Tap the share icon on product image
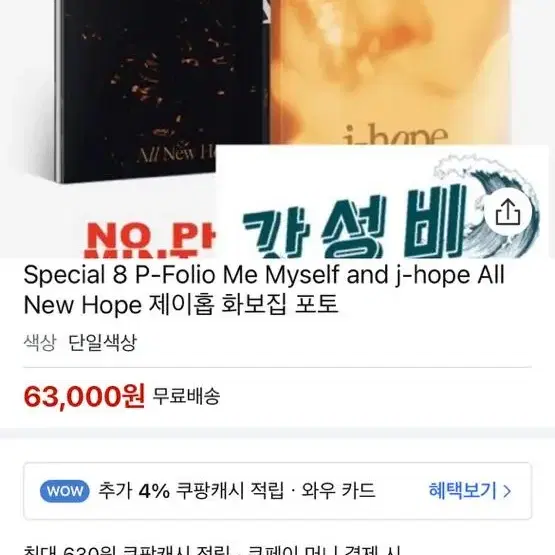 click(508, 212)
